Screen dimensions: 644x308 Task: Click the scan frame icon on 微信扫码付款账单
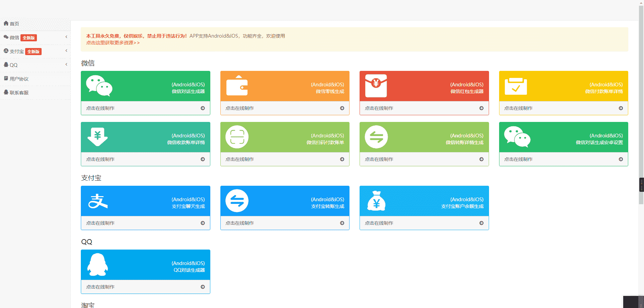coord(237,137)
